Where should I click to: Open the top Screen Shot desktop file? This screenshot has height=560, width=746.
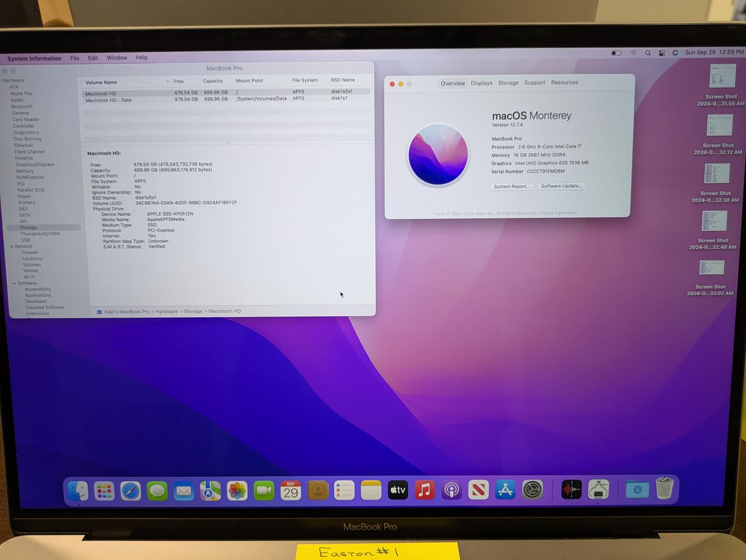722,77
